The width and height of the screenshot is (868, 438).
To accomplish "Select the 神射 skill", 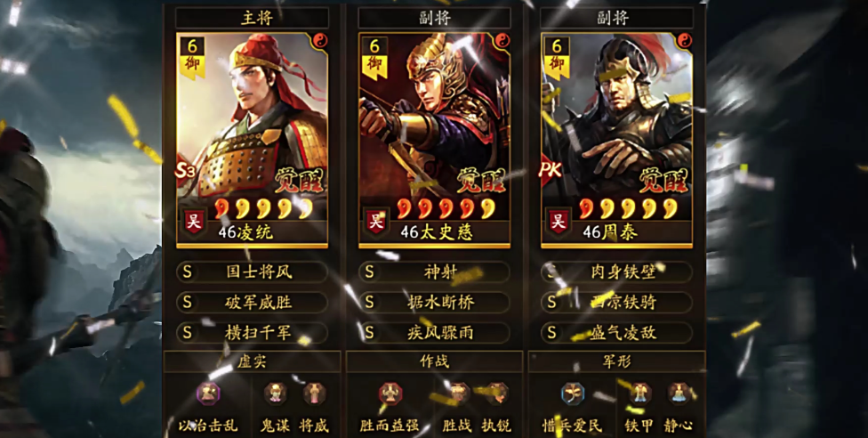I will pos(435,272).
